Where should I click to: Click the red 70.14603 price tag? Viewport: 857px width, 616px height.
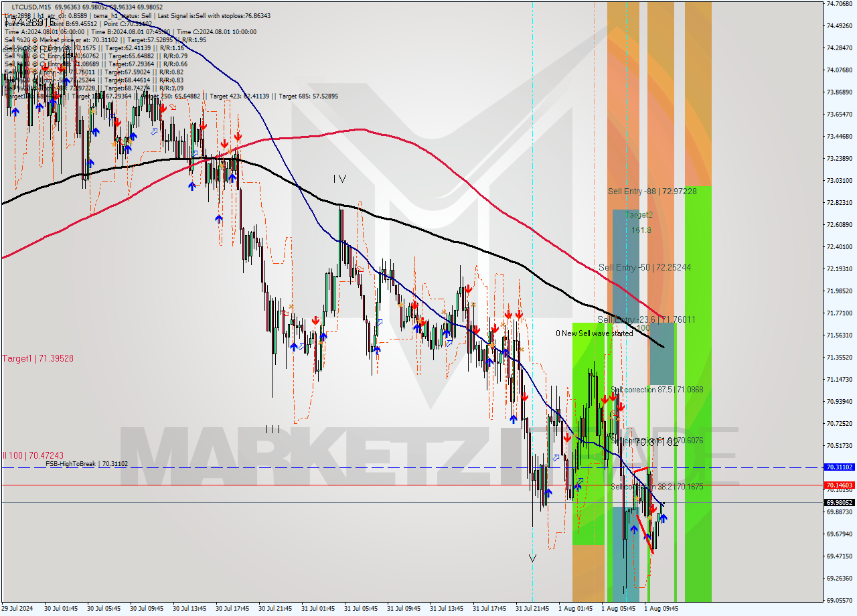pos(839,485)
